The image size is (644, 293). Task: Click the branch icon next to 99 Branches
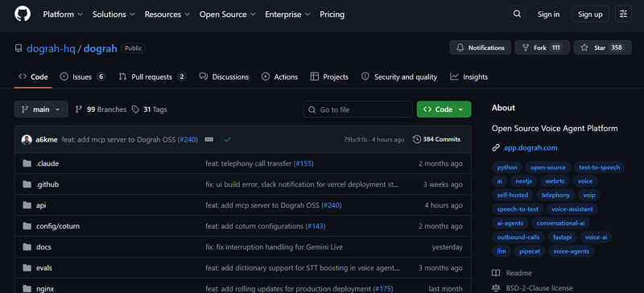78,109
